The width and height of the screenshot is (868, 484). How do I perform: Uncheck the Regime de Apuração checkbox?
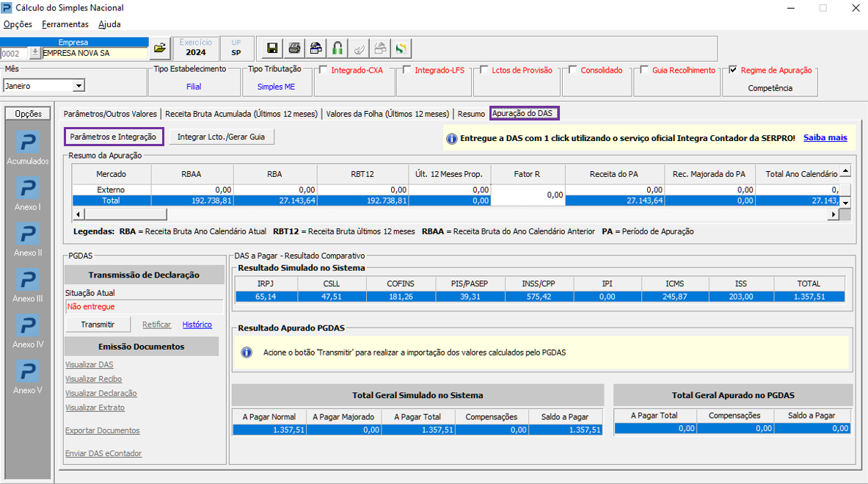733,71
